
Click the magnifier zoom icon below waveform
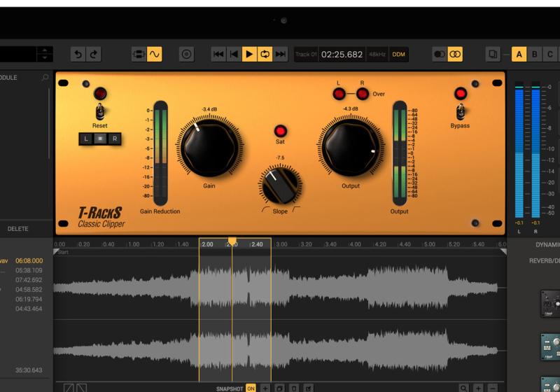[463, 388]
